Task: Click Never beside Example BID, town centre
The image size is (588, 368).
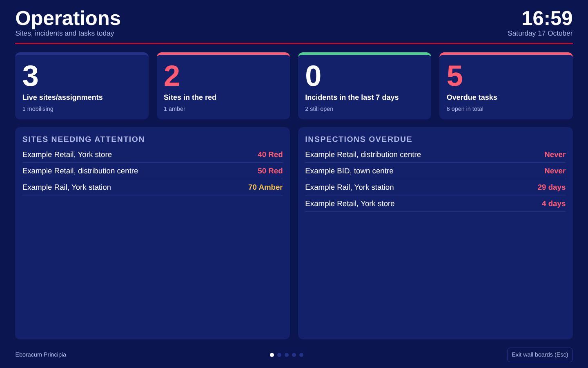Action: pyautogui.click(x=555, y=171)
